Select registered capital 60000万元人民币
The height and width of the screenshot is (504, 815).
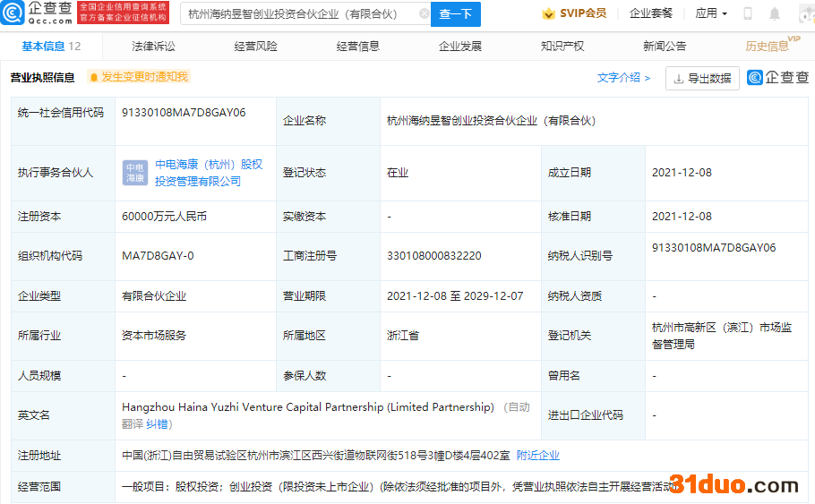tap(164, 216)
